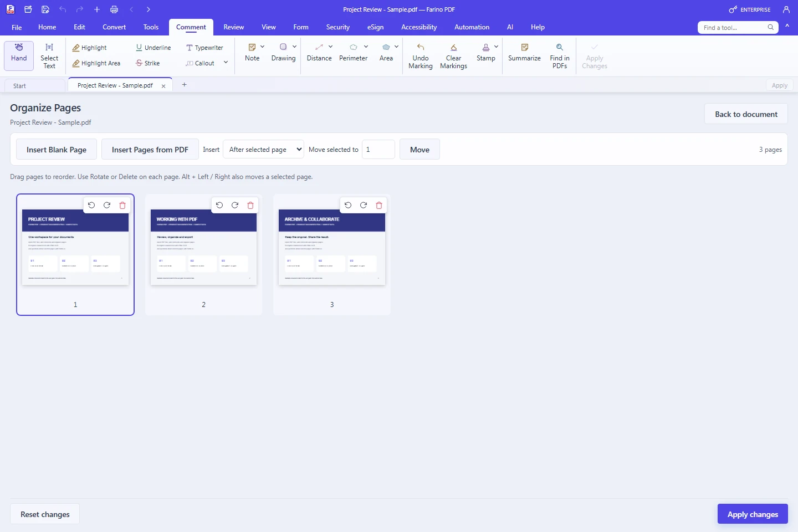Select the page 2 thumbnail
Viewport: 798px width, 532px height.
[x=203, y=255]
